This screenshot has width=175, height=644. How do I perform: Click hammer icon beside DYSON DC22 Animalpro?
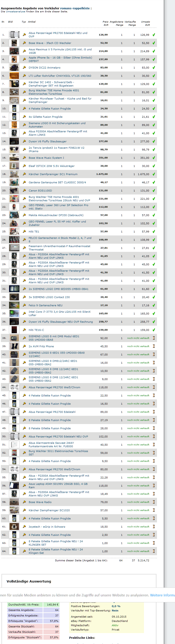click(x=24, y=67)
